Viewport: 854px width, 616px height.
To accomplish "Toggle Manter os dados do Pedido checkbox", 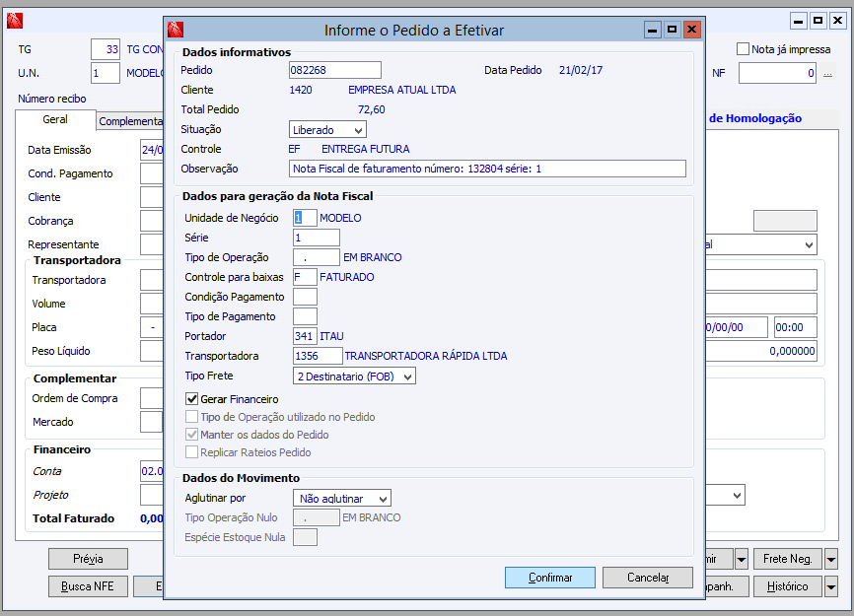I will click(x=191, y=435).
